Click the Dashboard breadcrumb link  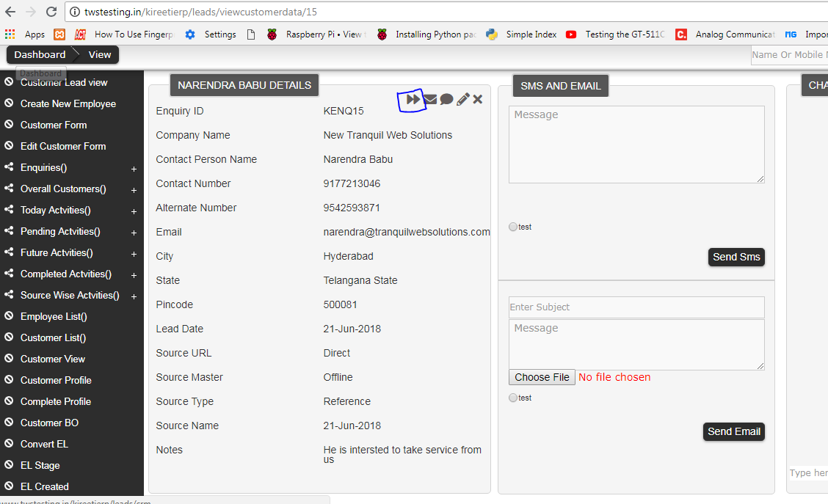pos(40,54)
